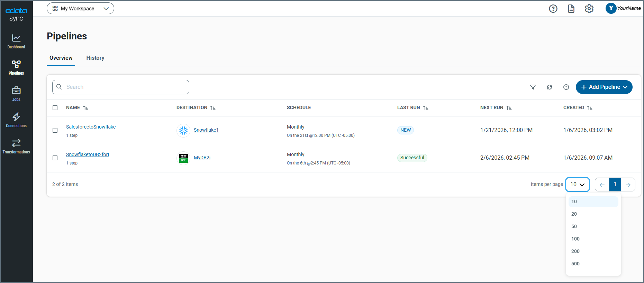Open the settings gear icon
This screenshot has width=644, height=283.
point(589,9)
